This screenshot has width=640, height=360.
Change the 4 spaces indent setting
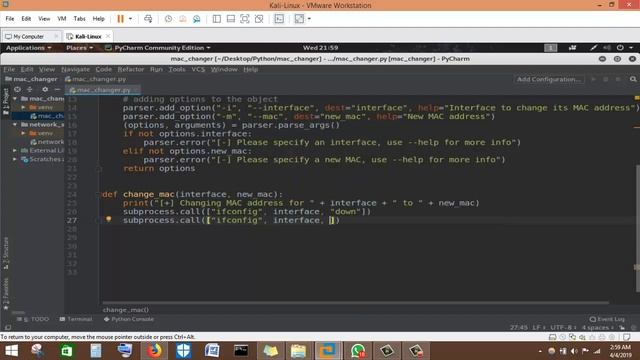[598, 327]
